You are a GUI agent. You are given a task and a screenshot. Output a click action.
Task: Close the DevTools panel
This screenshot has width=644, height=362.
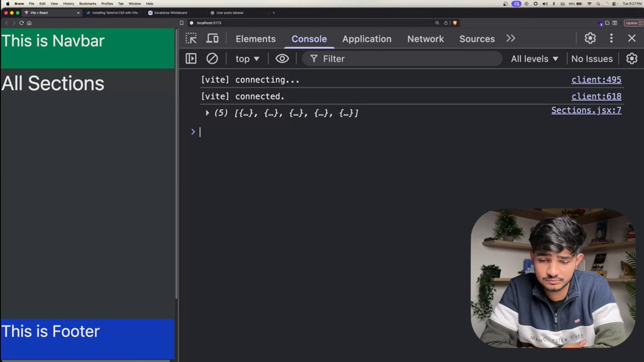(x=632, y=38)
